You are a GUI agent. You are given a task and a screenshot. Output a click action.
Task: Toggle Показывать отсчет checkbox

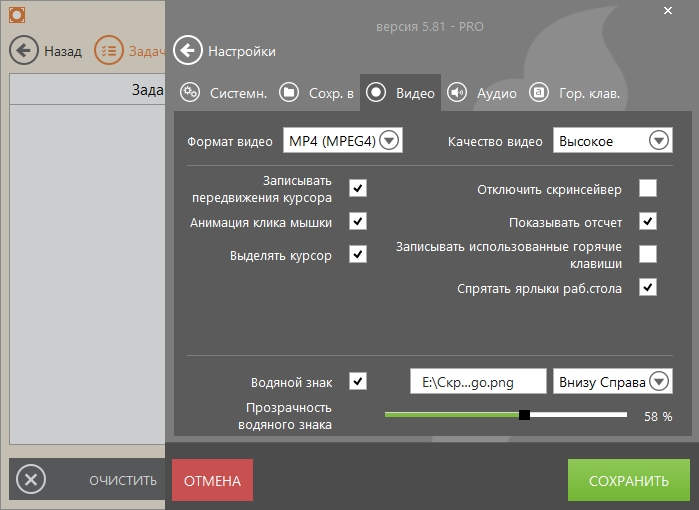648,221
